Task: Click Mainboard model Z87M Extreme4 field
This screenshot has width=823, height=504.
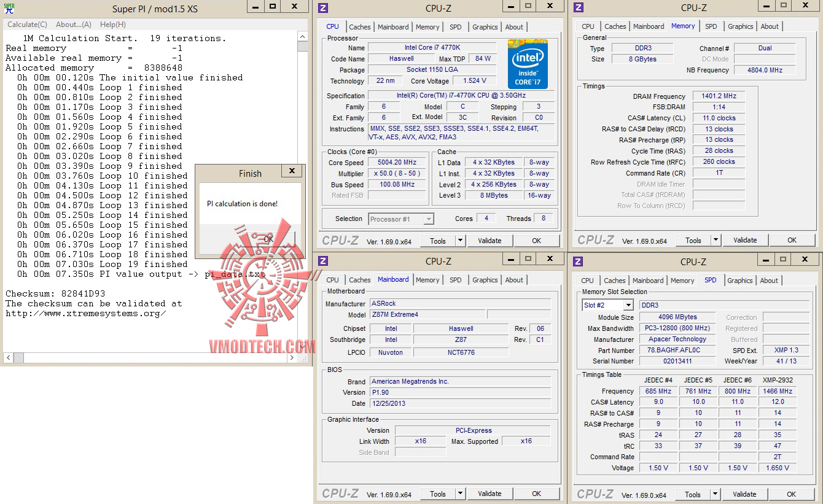Action: pos(427,314)
